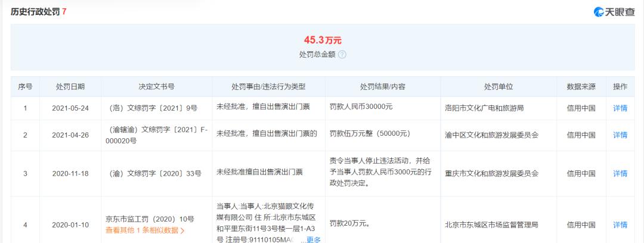Click the 处罚日期 column header
Screen dimensions: 644x243
(70, 86)
